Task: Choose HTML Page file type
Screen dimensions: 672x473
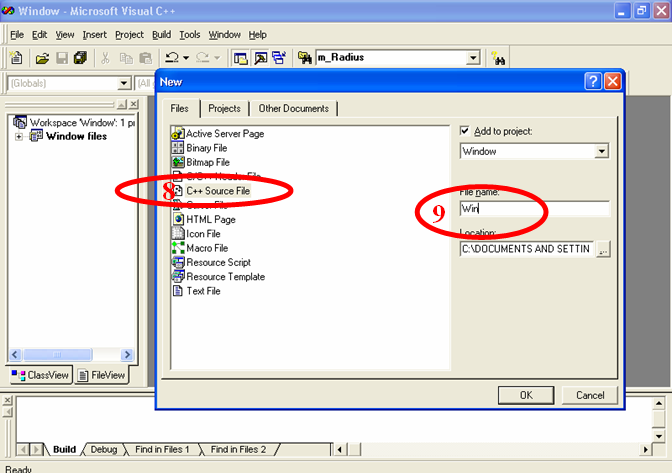Action: point(210,219)
